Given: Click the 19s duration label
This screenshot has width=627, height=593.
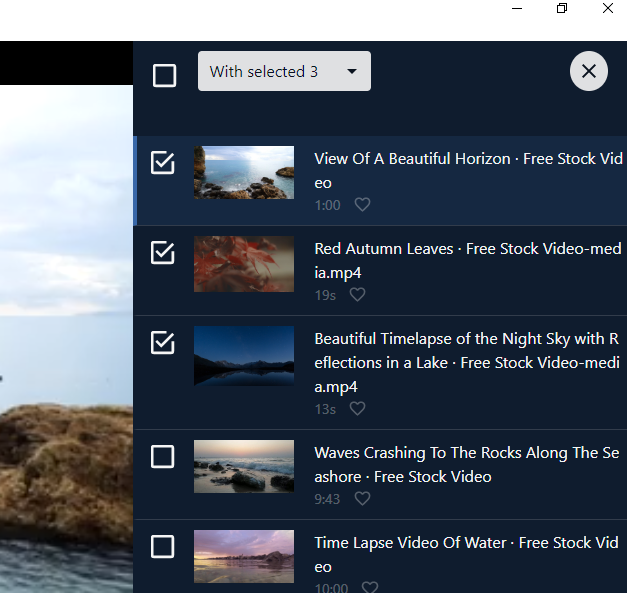Looking at the screenshot, I should click(x=325, y=295).
